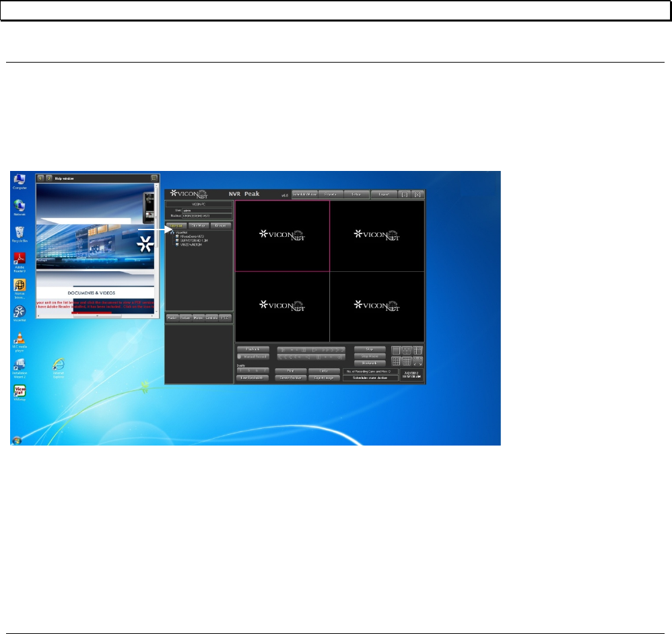Adjust the Quality level selector
The height and width of the screenshot is (634, 672).
253,371
